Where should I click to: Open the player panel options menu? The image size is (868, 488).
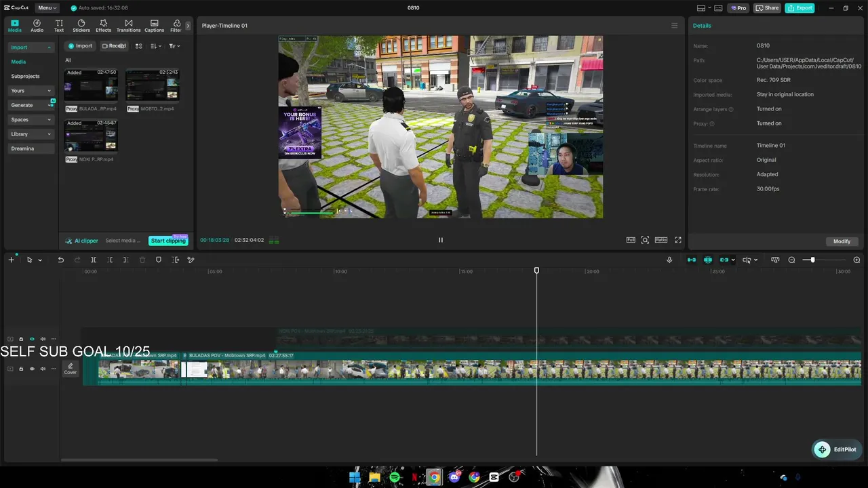tap(674, 26)
